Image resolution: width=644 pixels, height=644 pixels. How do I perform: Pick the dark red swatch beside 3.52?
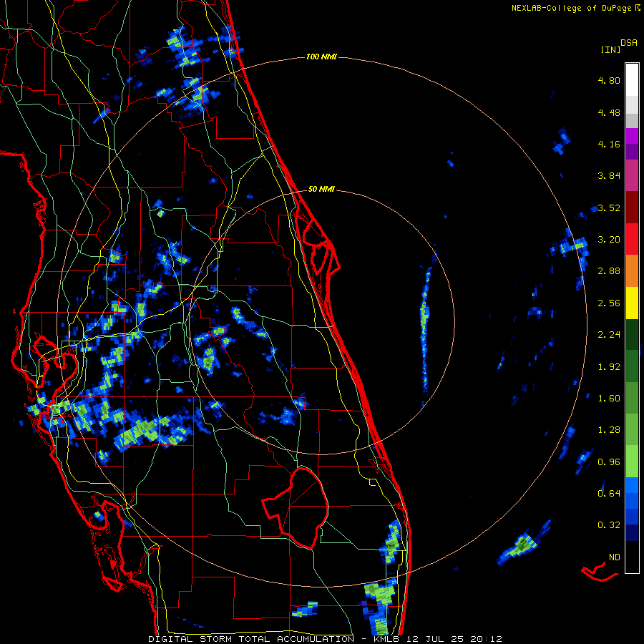pos(632,208)
